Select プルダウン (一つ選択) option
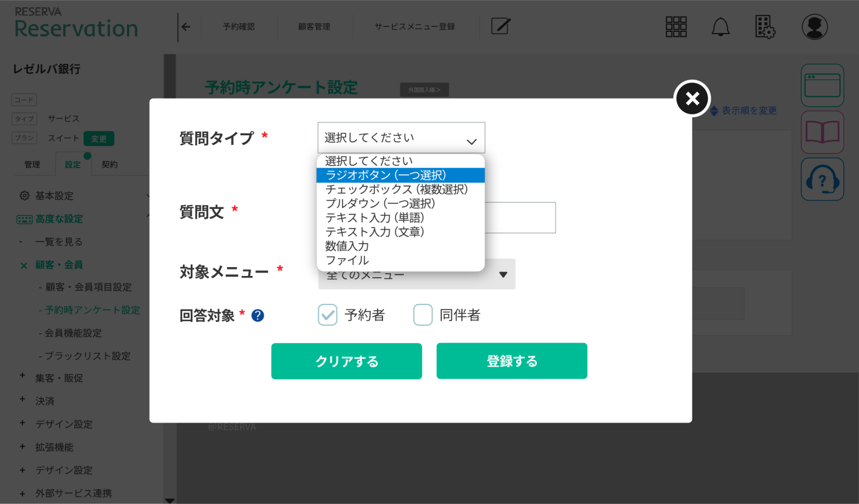This screenshot has width=859, height=504. pos(400,203)
